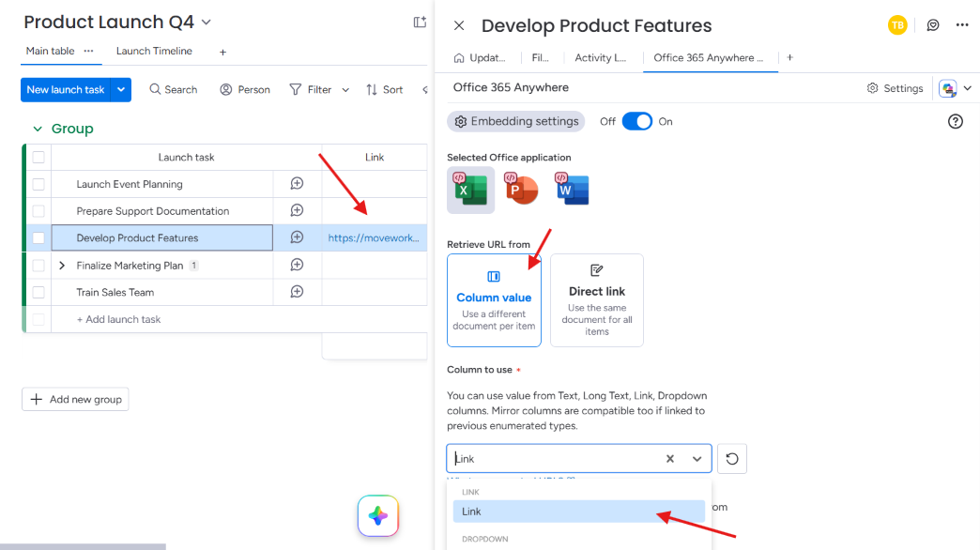The image size is (980, 550).
Task: Expand Finalize Marketing Plan subitems
Action: point(62,265)
